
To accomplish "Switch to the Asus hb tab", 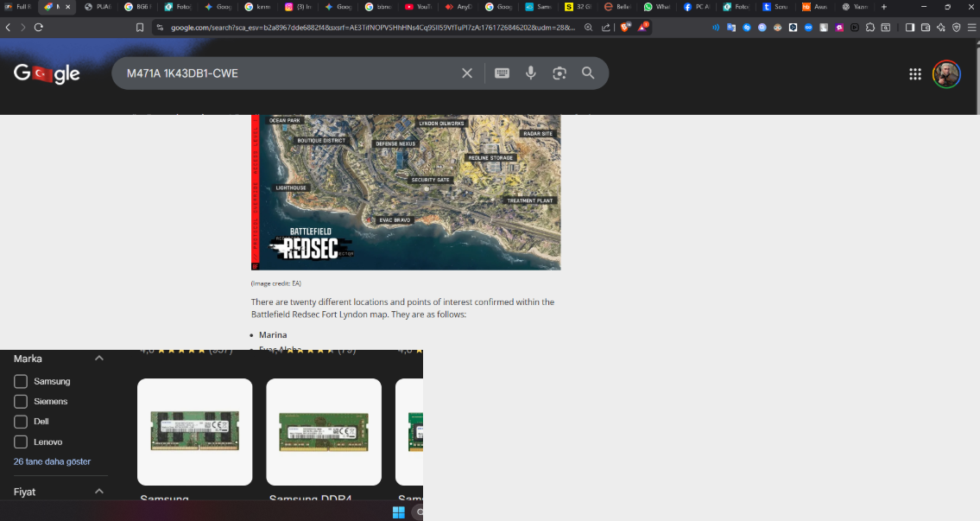I will [x=816, y=7].
